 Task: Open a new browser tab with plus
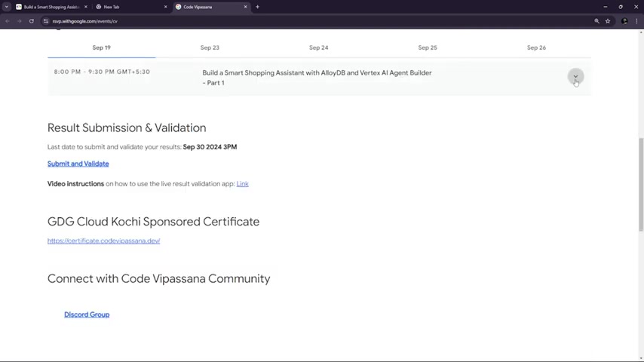[257, 7]
